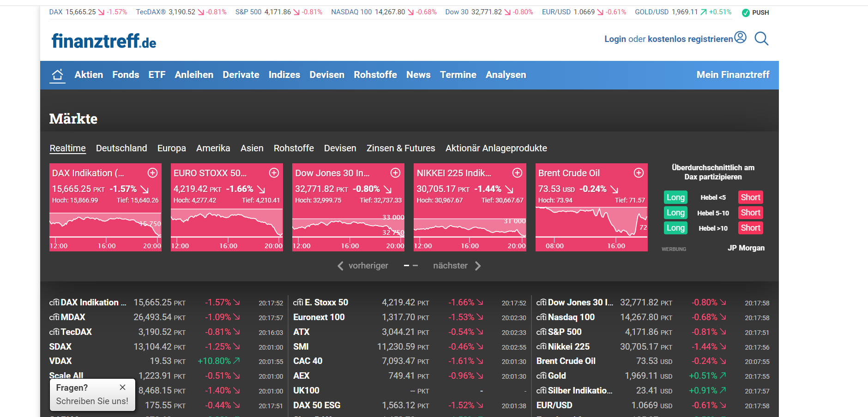Click kostenlos registrieren link

690,39
